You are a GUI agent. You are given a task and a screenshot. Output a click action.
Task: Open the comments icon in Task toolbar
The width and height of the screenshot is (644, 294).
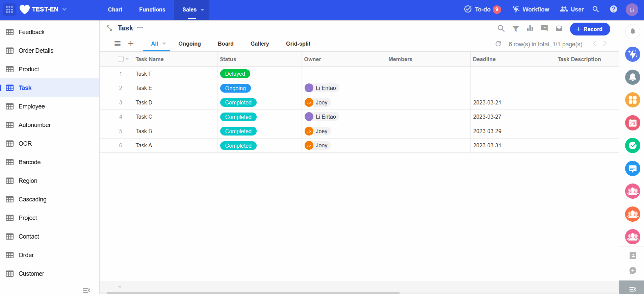click(544, 28)
